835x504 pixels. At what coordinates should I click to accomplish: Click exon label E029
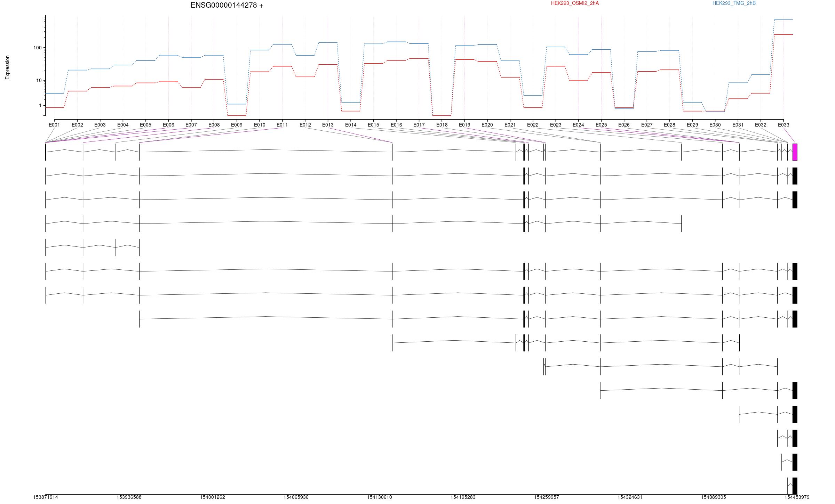(x=692, y=125)
